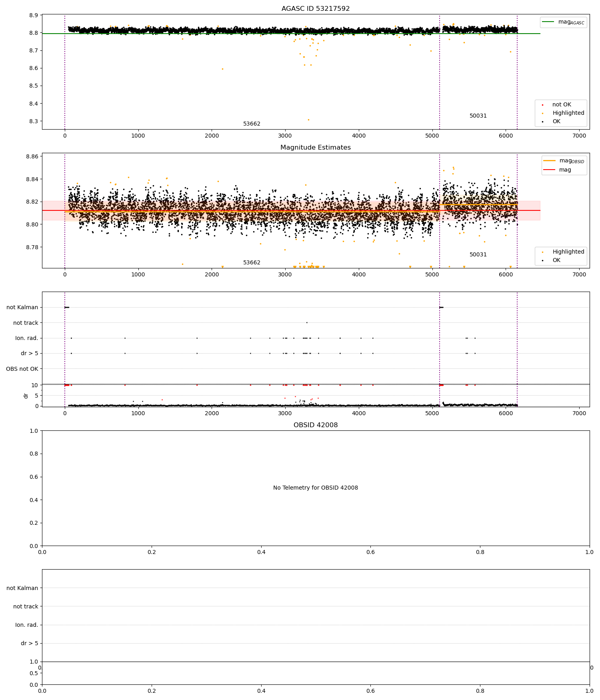Click "not track" label in the bottom plot
The width and height of the screenshot is (600, 700).
click(26, 606)
